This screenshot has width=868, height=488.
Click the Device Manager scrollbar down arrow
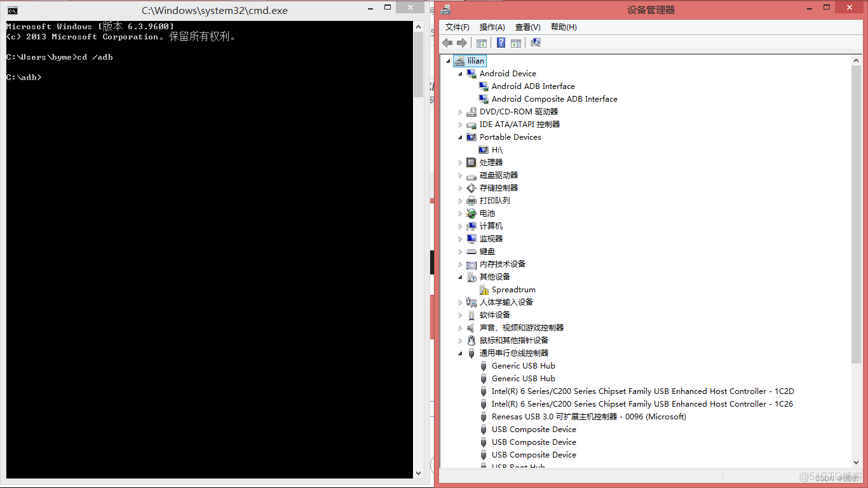[x=857, y=462]
